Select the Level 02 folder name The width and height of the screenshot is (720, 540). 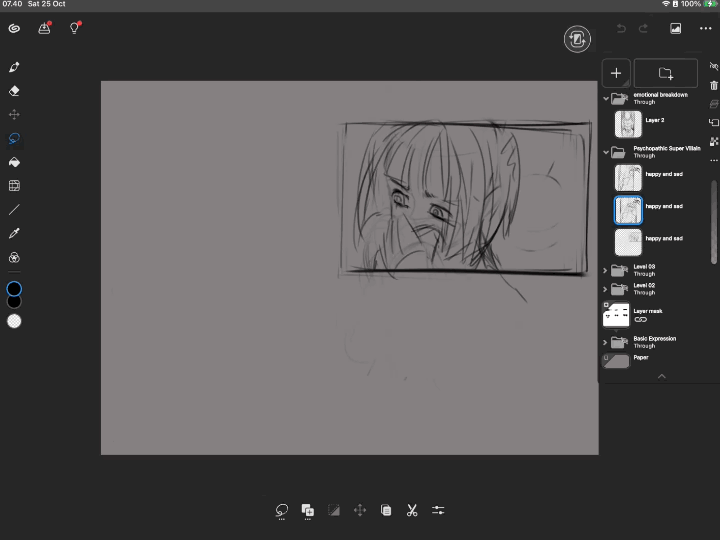click(x=644, y=285)
